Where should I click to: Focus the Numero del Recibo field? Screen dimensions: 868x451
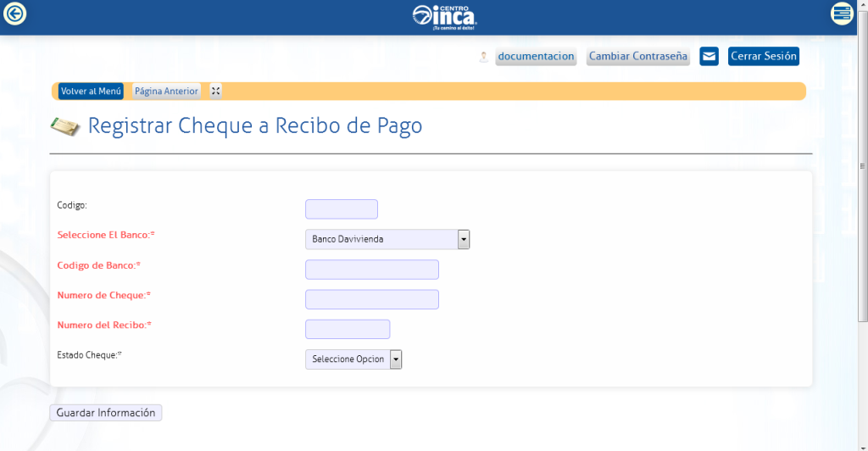coord(347,329)
